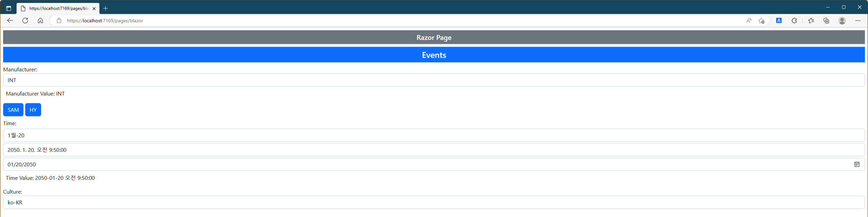
Task: Click the Time: label
Action: click(x=10, y=123)
